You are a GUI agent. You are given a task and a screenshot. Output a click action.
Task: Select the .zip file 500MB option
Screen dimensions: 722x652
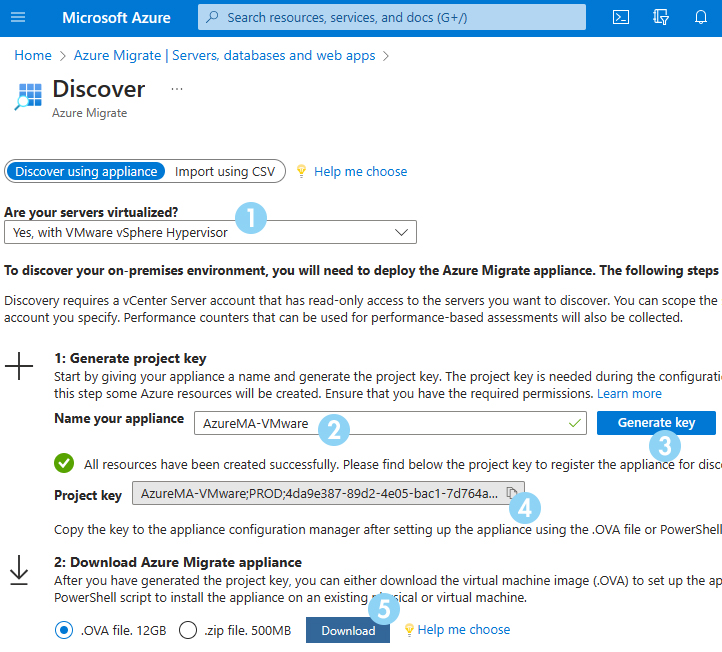pos(188,630)
